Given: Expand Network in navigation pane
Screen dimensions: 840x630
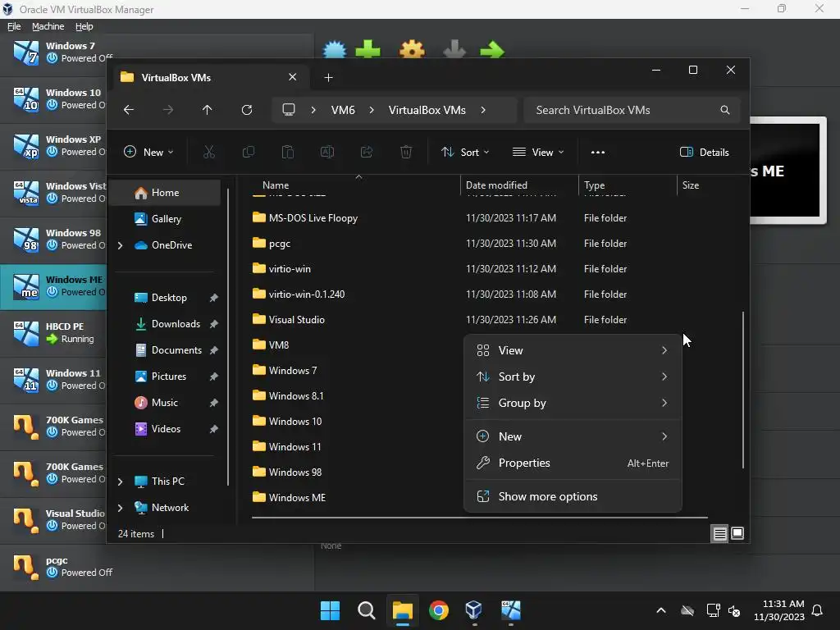Looking at the screenshot, I should (121, 508).
